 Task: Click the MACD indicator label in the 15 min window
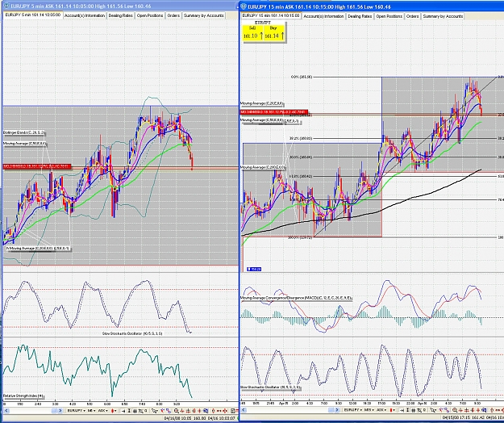click(296, 298)
